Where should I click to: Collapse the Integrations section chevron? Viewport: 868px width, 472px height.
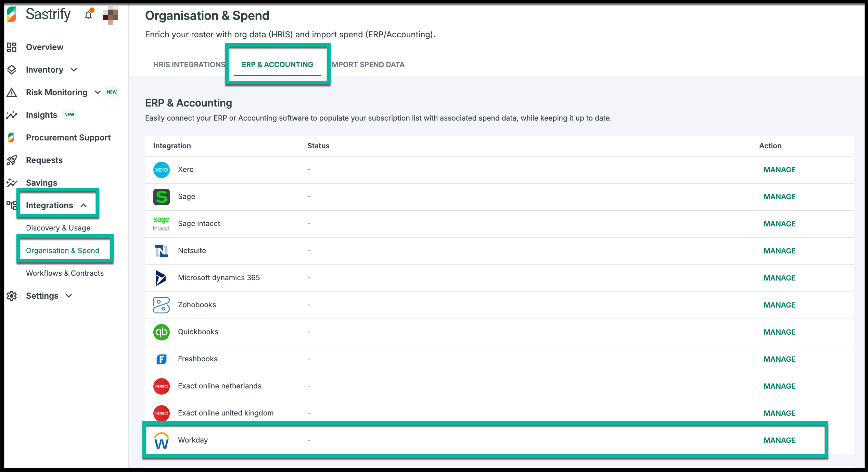click(84, 206)
